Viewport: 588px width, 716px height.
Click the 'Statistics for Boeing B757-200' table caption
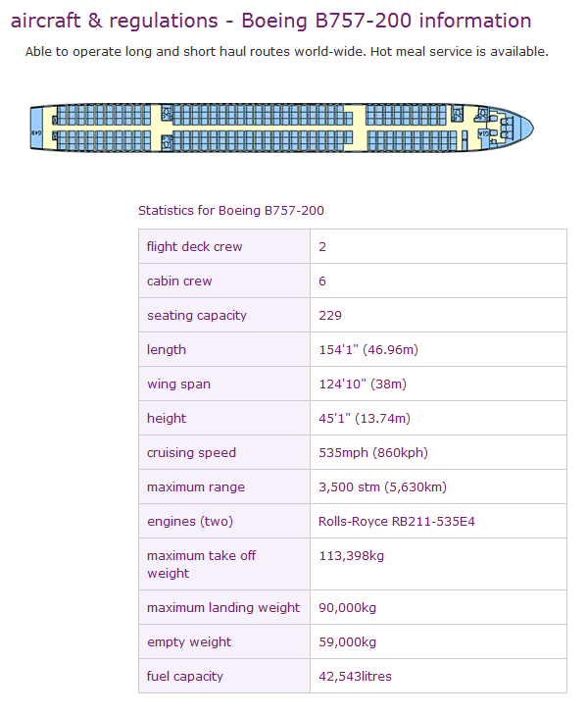231,210
